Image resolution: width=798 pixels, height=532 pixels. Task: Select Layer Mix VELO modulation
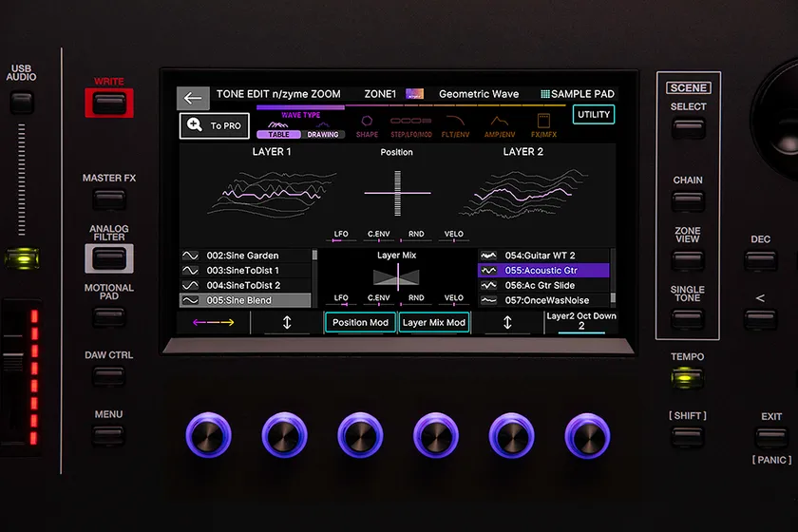(453, 298)
